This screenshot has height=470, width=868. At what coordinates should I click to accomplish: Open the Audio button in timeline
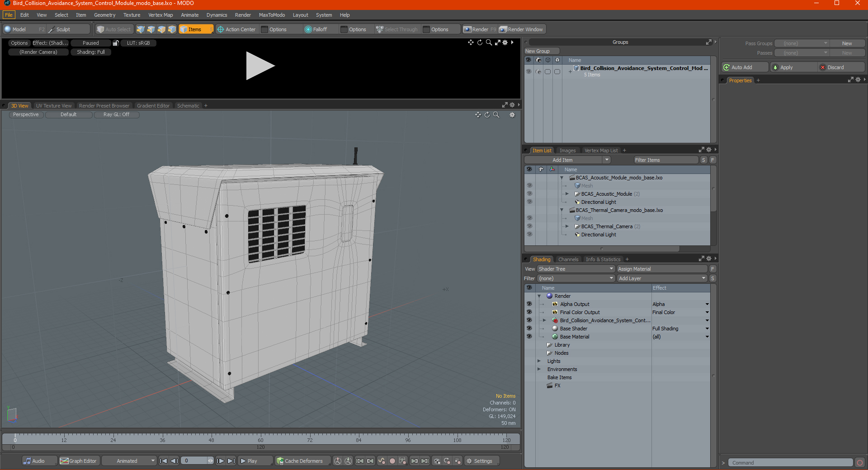[x=39, y=461]
